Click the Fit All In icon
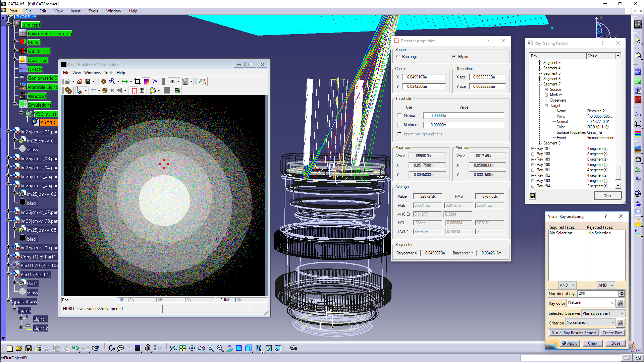Image resolution: width=644 pixels, height=362 pixels. pos(182,348)
